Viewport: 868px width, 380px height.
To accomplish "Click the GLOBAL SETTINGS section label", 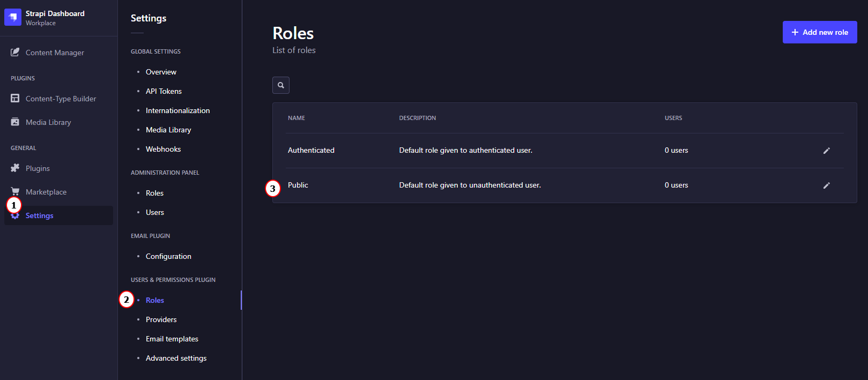I will (155, 51).
